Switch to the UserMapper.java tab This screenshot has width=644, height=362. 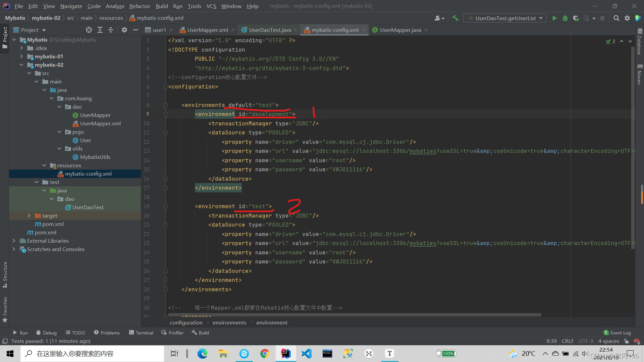pyautogui.click(x=400, y=30)
